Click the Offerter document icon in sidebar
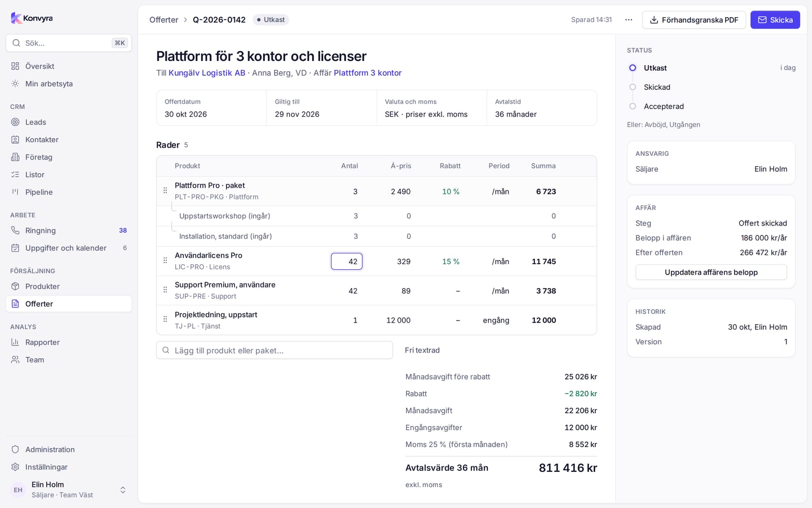 [15, 304]
